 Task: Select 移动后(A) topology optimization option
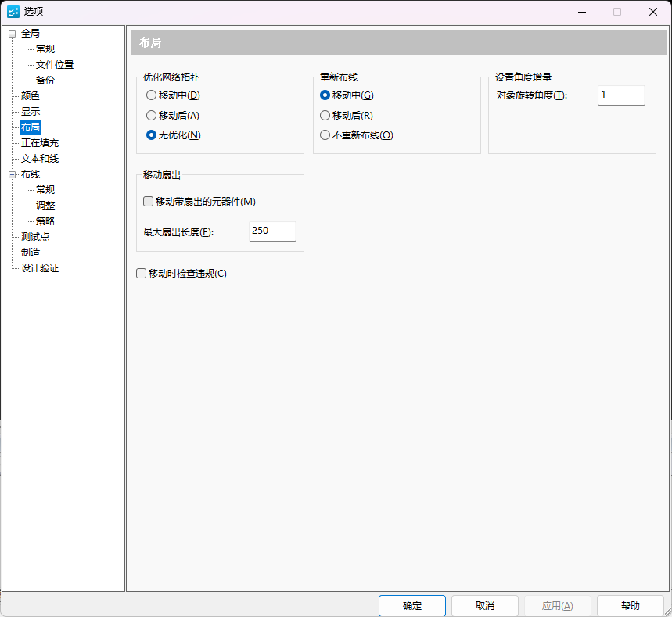click(151, 115)
